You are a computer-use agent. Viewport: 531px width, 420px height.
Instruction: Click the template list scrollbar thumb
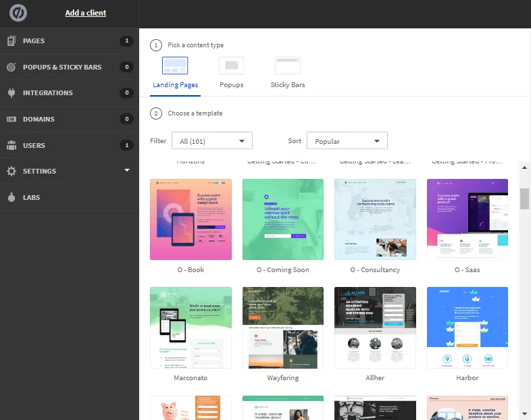click(x=524, y=199)
